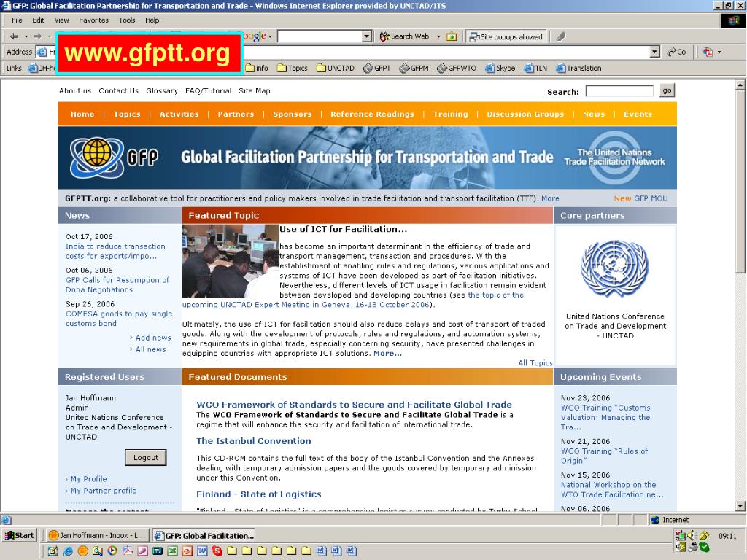
Task: Click the browser Forward arrow icon
Action: [38, 36]
